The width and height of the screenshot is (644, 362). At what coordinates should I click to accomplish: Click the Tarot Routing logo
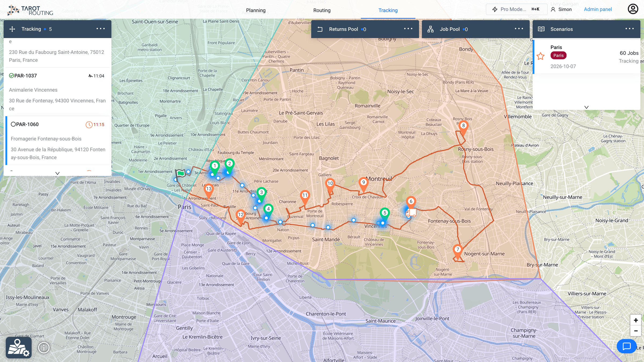point(30,10)
